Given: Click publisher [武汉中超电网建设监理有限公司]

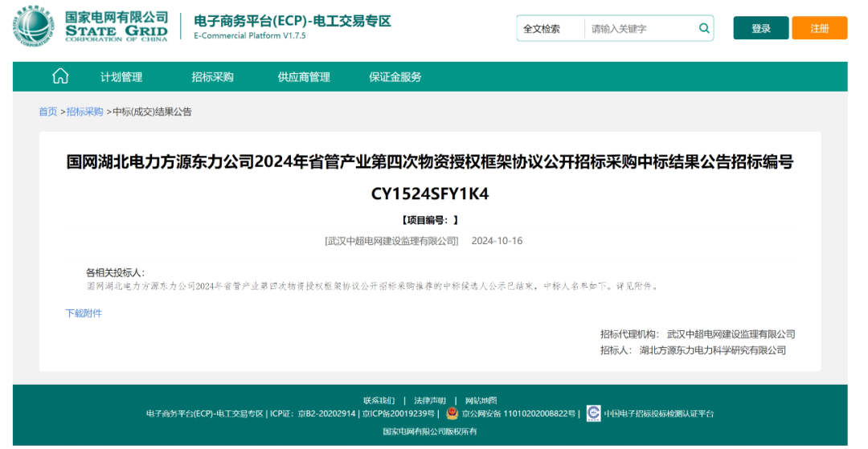Looking at the screenshot, I should [x=392, y=241].
